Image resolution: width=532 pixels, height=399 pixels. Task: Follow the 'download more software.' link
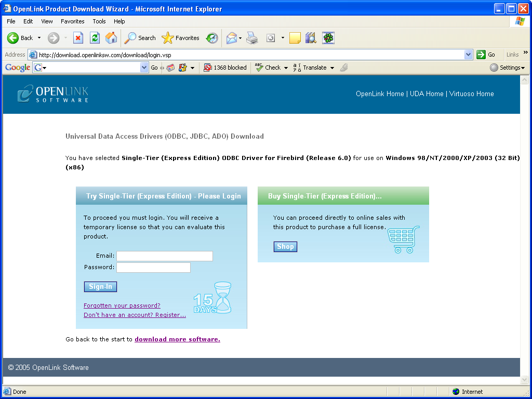coord(178,339)
